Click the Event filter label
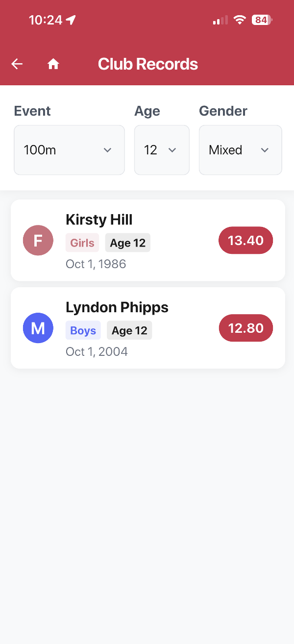 (x=32, y=111)
